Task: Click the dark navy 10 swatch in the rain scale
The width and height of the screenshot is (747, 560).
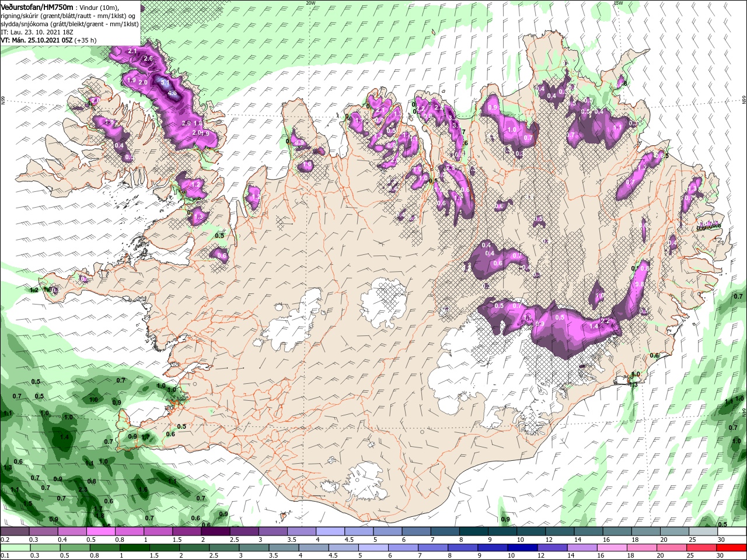Action: pos(521,548)
